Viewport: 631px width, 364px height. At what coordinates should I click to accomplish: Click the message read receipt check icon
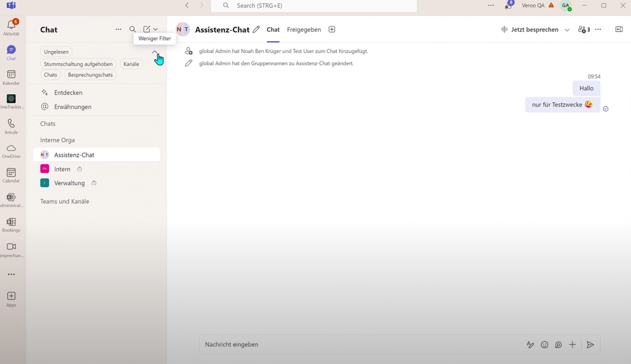[x=606, y=108]
